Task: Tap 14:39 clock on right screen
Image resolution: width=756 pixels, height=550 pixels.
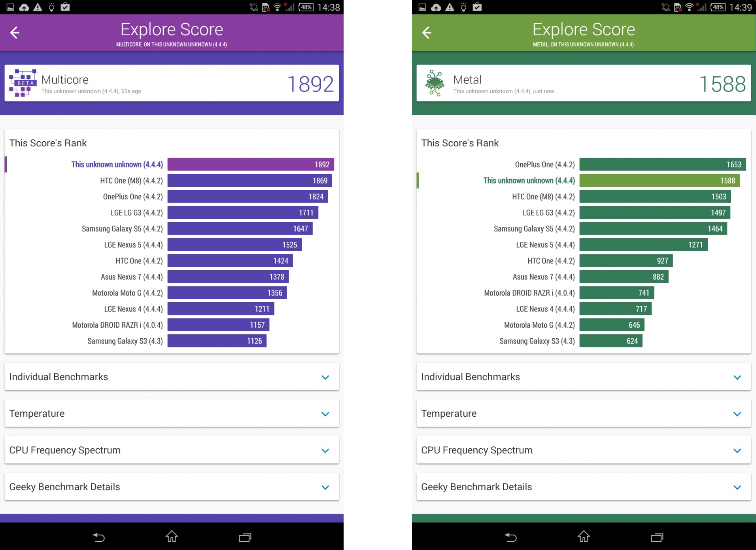Action: 741,7
